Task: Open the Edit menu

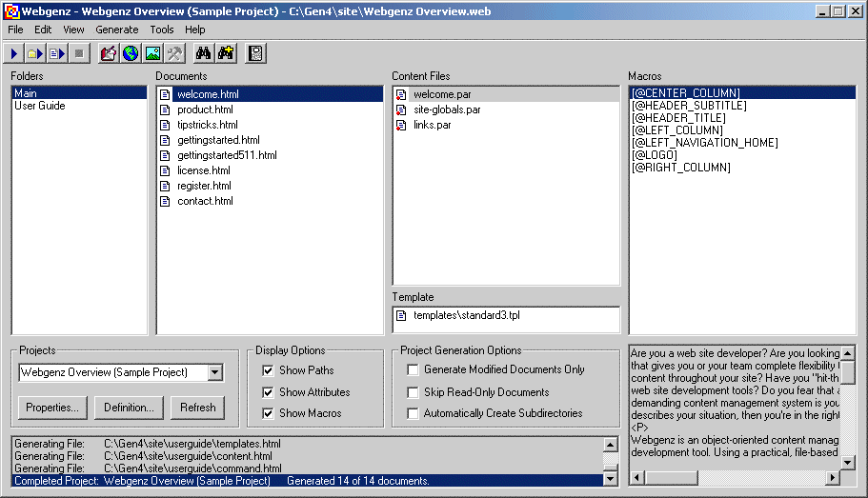Action: (43, 30)
